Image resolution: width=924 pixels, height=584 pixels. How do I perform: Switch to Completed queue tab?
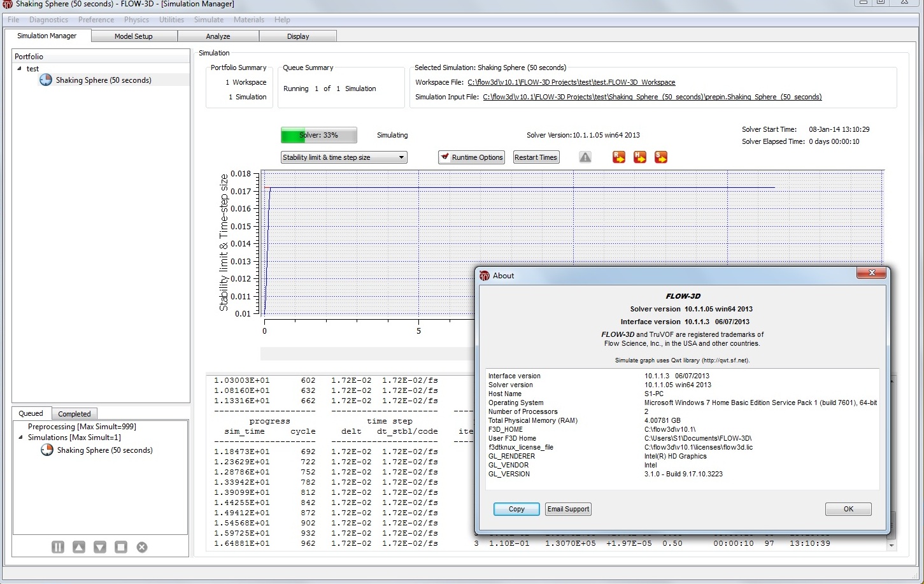point(75,414)
